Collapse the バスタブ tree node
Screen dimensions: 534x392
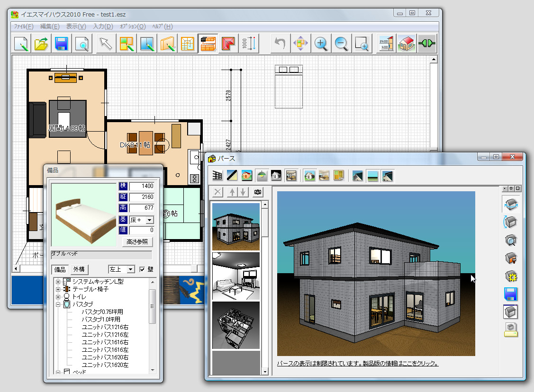point(58,304)
